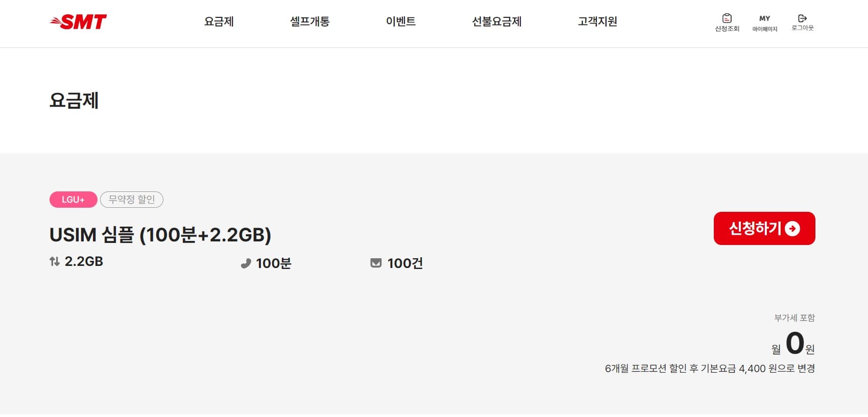Click the data transfer icon beside 2.2GB
Viewport: 868px width, 417px height.
pos(54,262)
